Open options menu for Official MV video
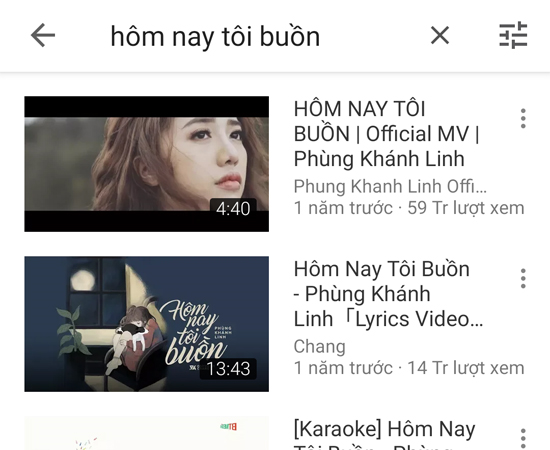The height and width of the screenshot is (450, 550). (x=523, y=119)
